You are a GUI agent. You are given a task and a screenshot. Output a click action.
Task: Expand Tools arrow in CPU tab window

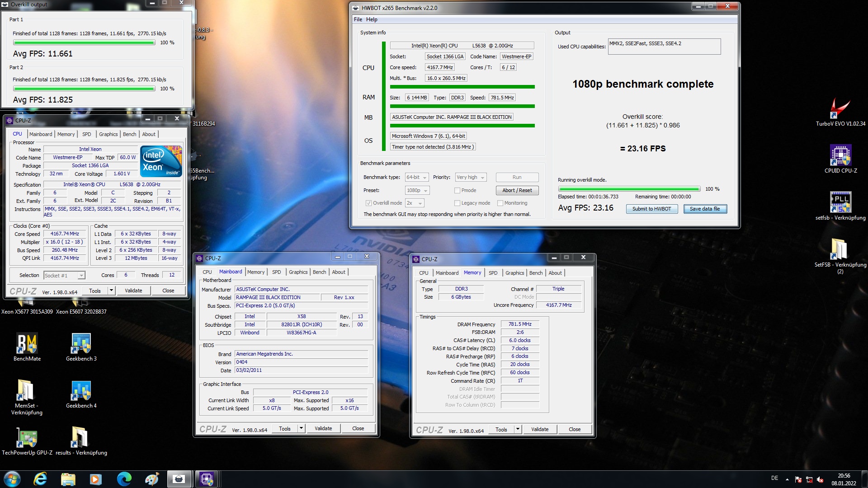111,291
